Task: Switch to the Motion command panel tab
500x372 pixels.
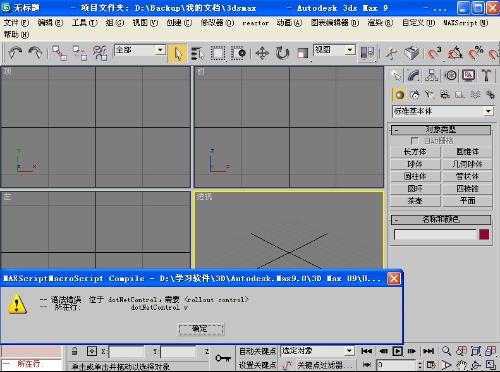Action: pos(450,76)
